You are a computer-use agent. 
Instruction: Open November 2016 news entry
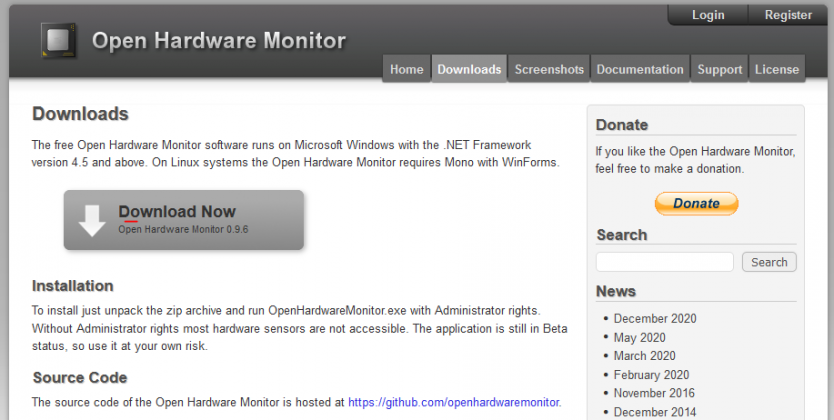click(655, 394)
